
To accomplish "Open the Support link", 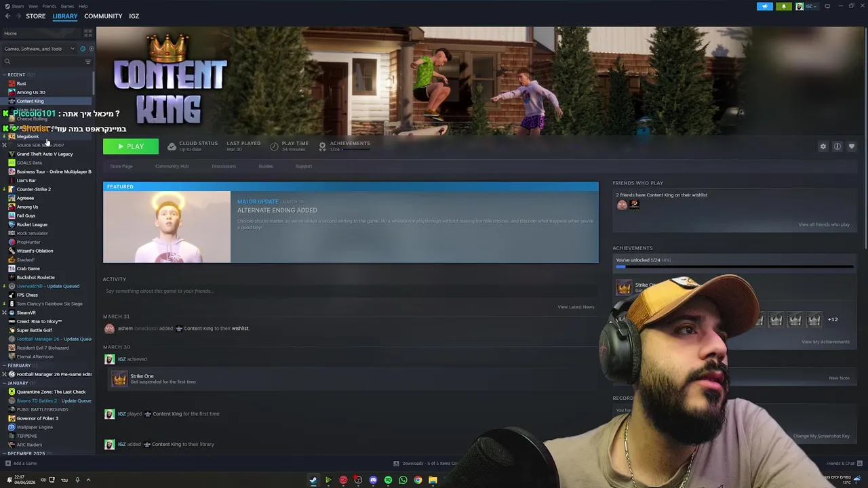I will click(304, 167).
